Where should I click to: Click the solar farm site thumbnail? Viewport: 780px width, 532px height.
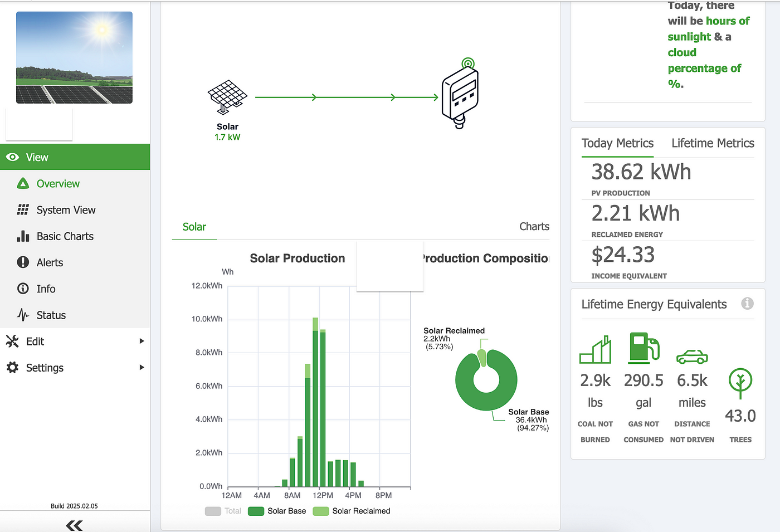point(74,57)
